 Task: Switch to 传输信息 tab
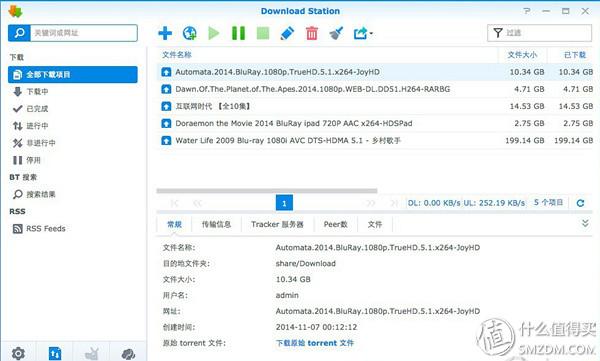[216, 224]
